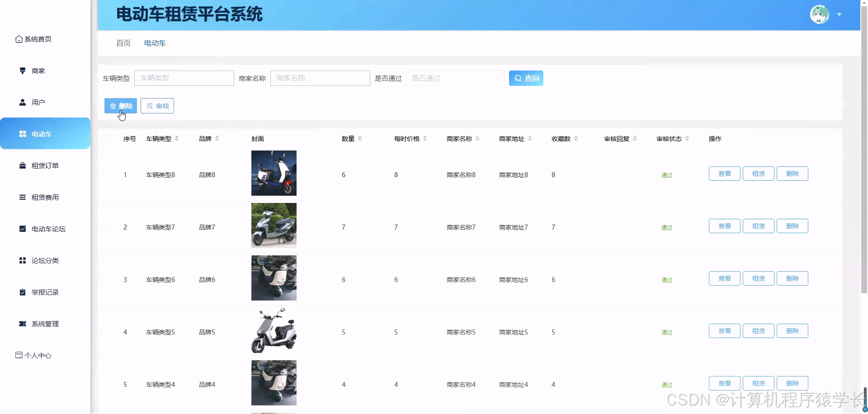Image resolution: width=868 pixels, height=414 pixels.
Task: Select the 系统管理 system management icon
Action: (x=22, y=324)
